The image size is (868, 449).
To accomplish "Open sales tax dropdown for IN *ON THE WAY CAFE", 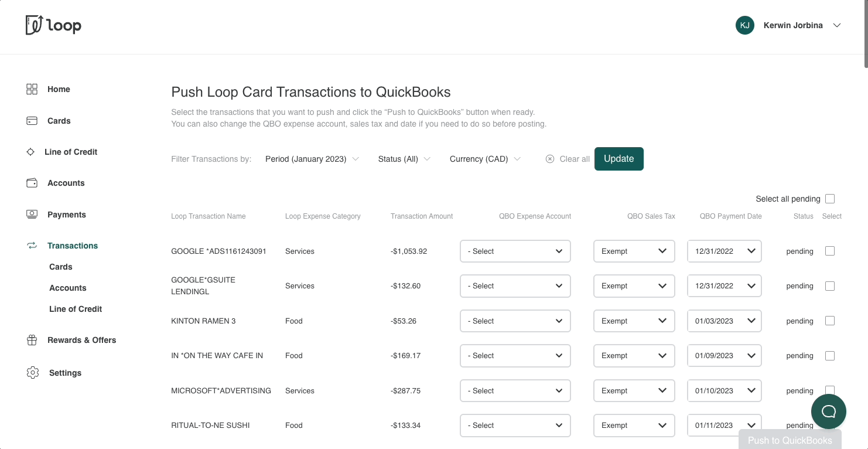I will point(634,356).
